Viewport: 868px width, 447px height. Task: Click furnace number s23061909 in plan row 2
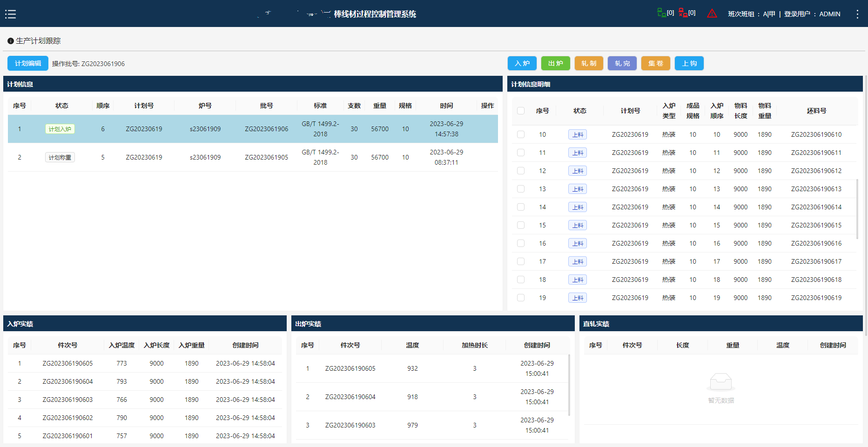pos(205,157)
